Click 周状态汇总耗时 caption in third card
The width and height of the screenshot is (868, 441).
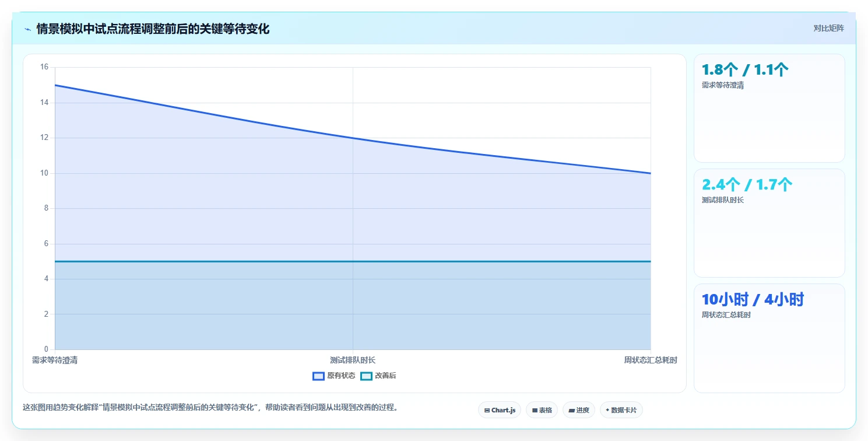(726, 315)
